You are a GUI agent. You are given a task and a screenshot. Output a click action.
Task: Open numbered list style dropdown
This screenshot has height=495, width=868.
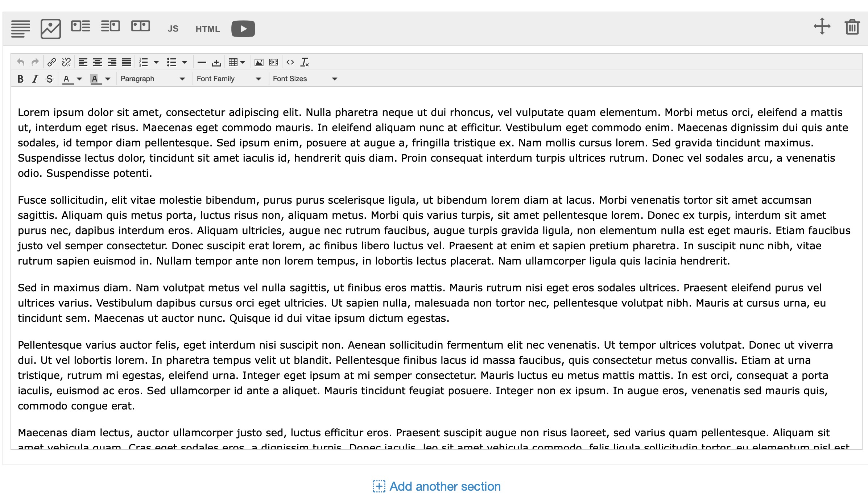tap(157, 62)
